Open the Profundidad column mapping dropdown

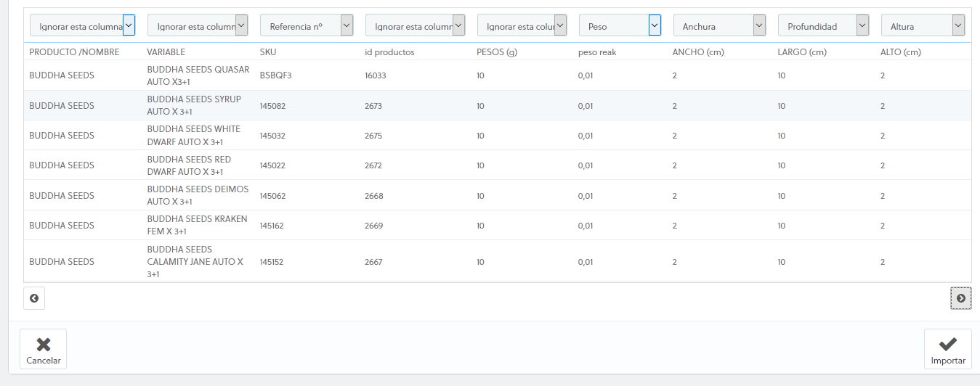[x=823, y=25]
